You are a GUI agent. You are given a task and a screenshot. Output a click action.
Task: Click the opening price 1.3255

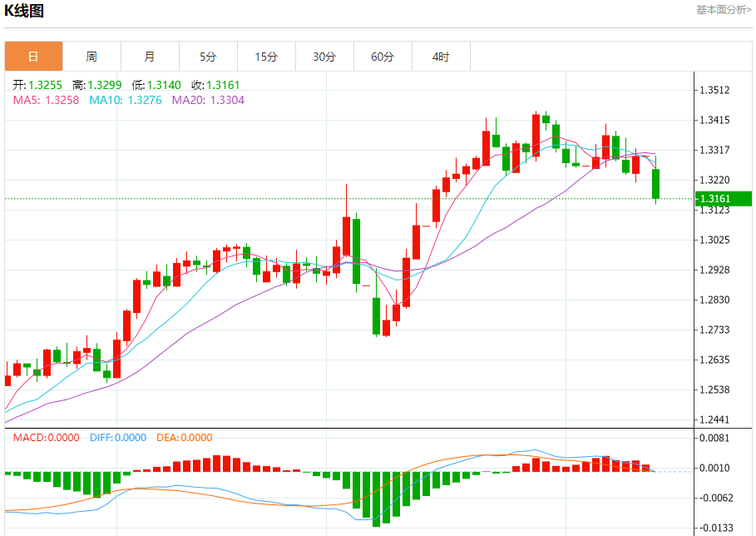point(45,86)
